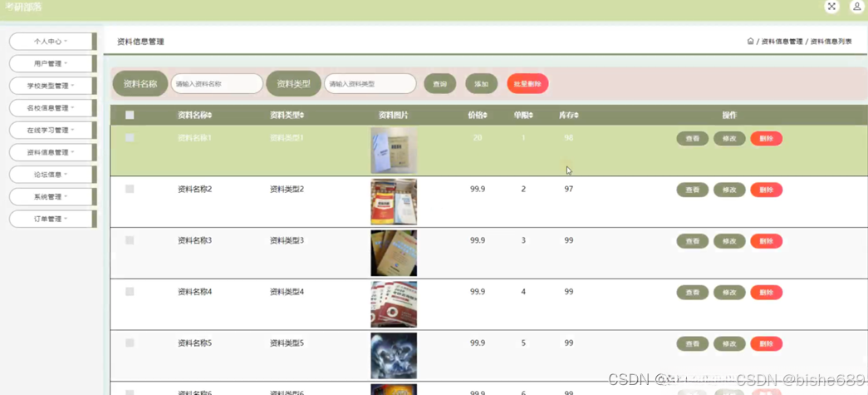Click the 资料图片 column header
868x395 pixels.
pos(394,116)
